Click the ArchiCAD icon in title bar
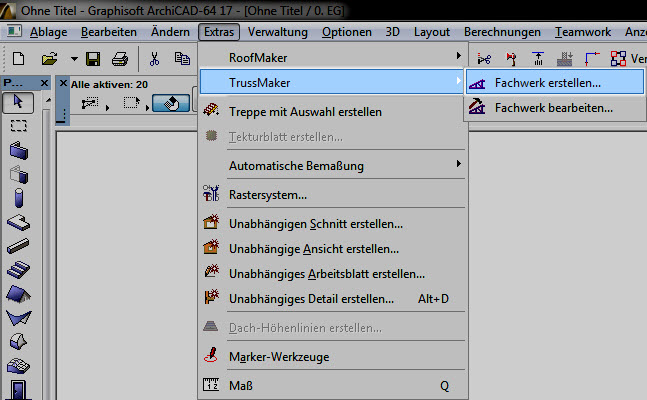The height and width of the screenshot is (400, 647). 7,10
